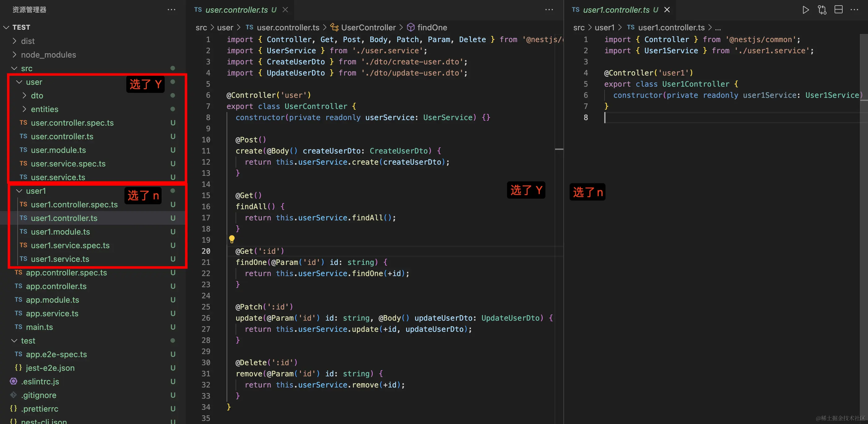Open left editor group more actions ellipsis
The width and height of the screenshot is (868, 424).
coord(549,10)
